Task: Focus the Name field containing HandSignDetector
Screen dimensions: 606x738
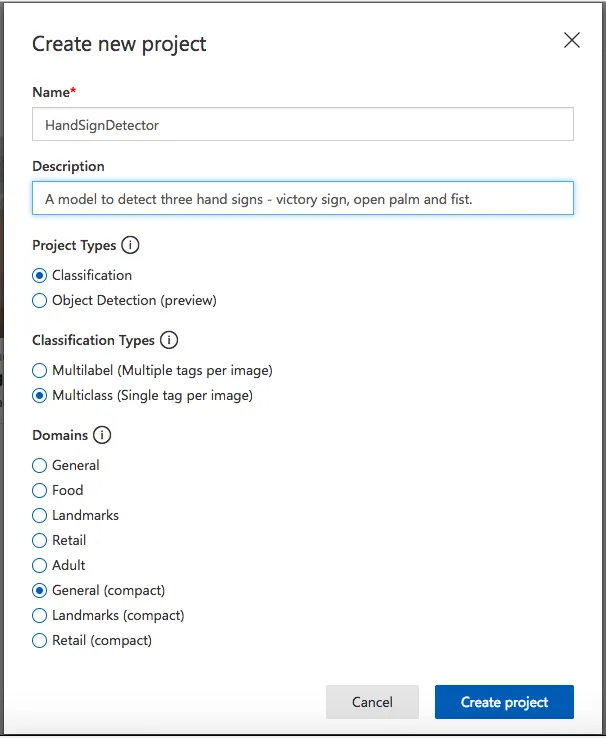Action: [x=303, y=124]
